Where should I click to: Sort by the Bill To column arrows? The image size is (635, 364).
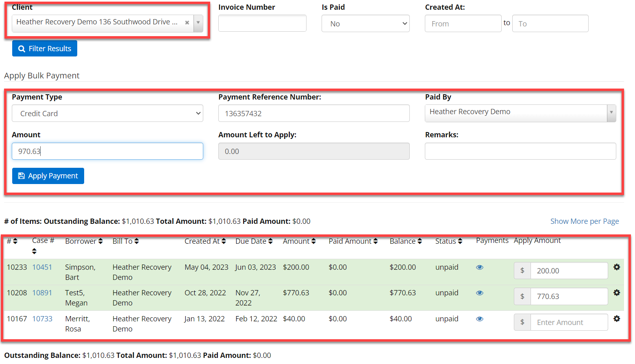pos(137,241)
